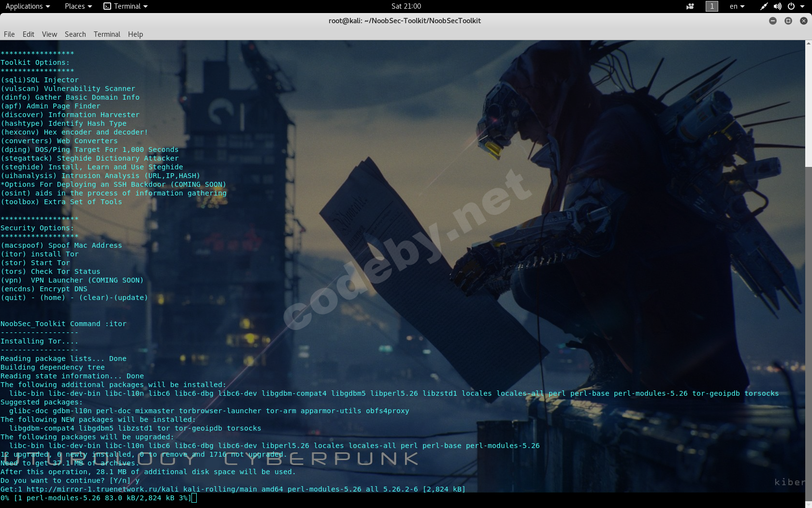
Task: Open the wired network connection icon
Action: pos(764,6)
